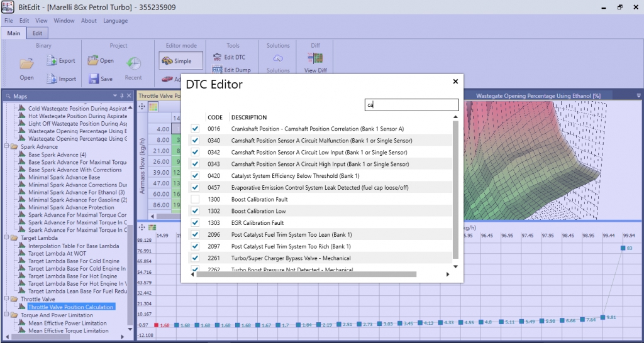Uncheck DTC 0340 Camshaft Circuit Malfunction
The width and height of the screenshot is (644, 343).
[195, 141]
